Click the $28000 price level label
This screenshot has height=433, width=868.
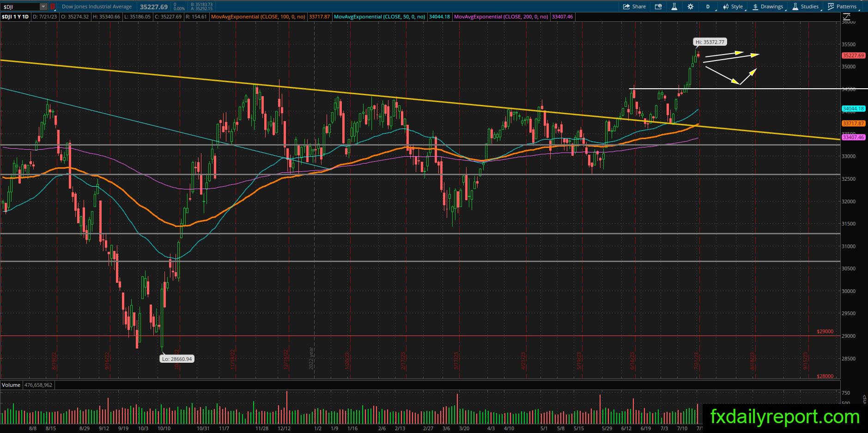[x=825, y=376]
